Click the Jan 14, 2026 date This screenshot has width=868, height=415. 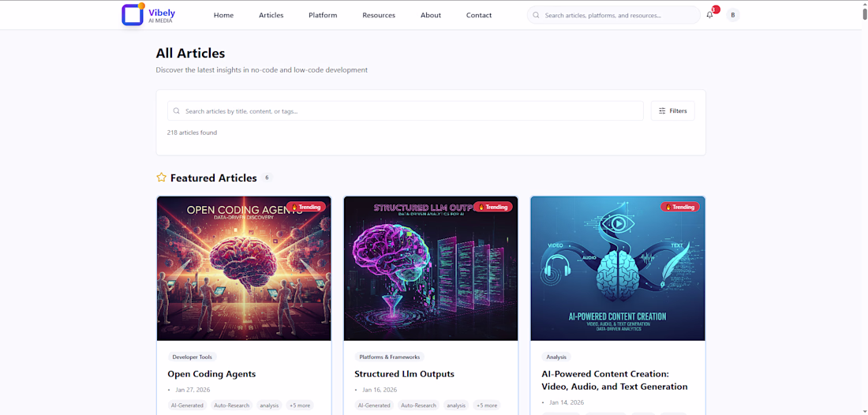click(565, 402)
